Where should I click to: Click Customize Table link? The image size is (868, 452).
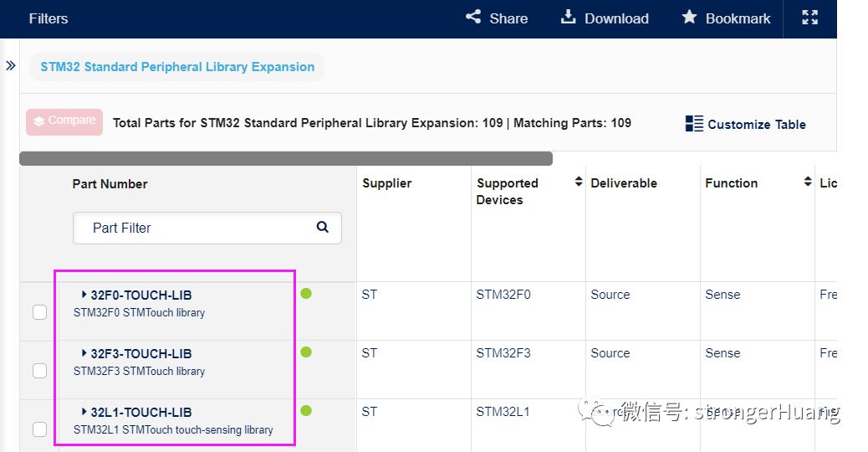[x=757, y=125]
